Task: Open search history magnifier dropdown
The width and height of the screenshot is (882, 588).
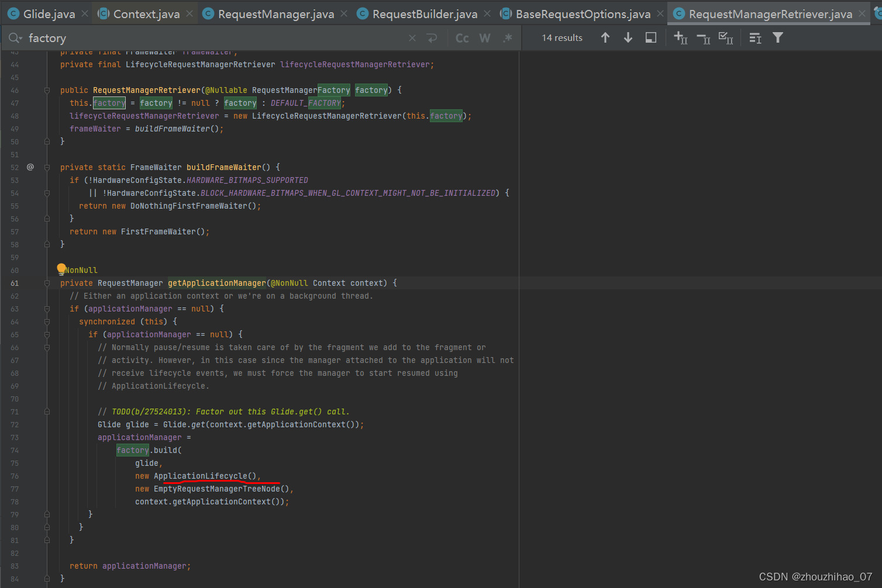Action: coord(15,38)
